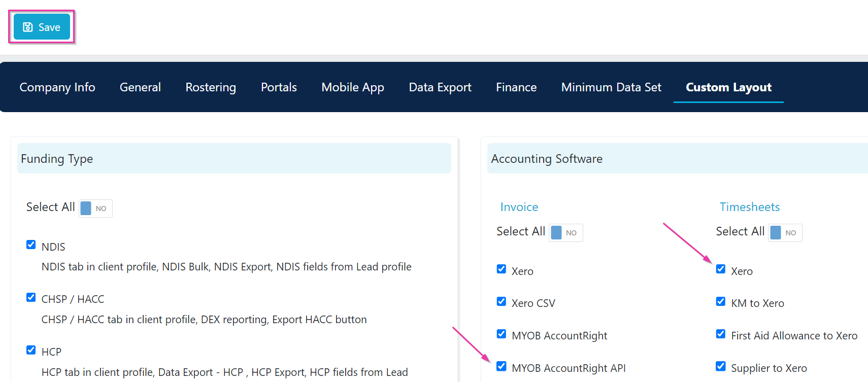The width and height of the screenshot is (868, 382).
Task: Open the Data Export tab
Action: pyautogui.click(x=440, y=87)
